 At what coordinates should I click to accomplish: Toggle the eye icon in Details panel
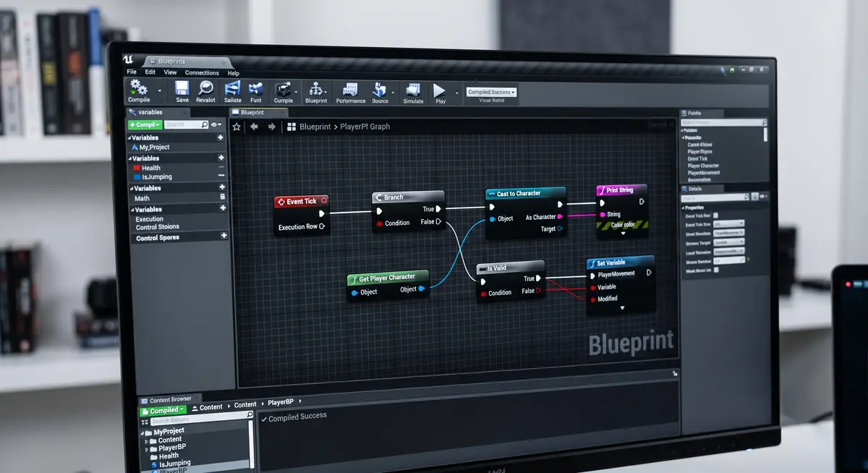coord(764,197)
